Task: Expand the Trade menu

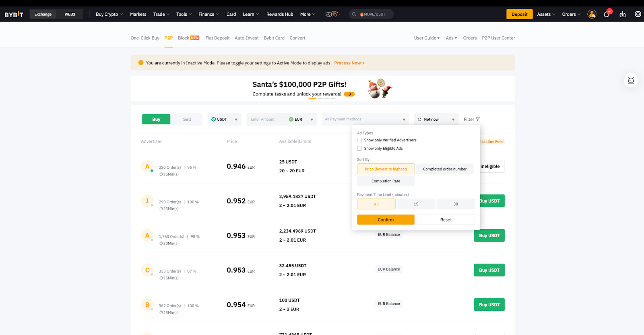Action: (161, 14)
